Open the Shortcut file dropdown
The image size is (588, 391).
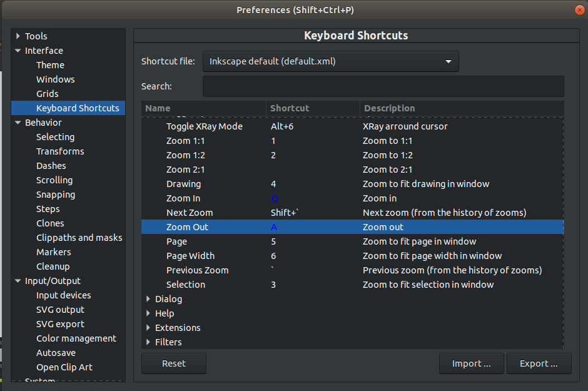point(330,61)
